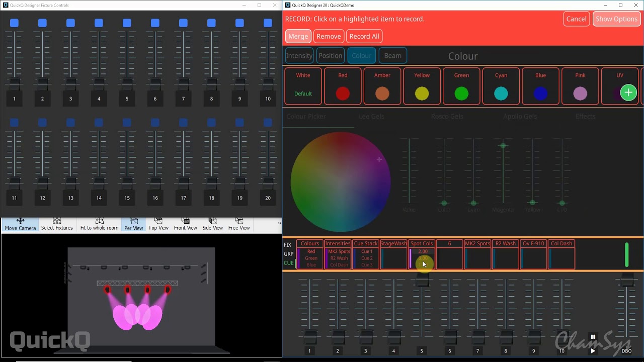Switch to Apollo Gels tab
The height and width of the screenshot is (362, 644).
(x=520, y=116)
